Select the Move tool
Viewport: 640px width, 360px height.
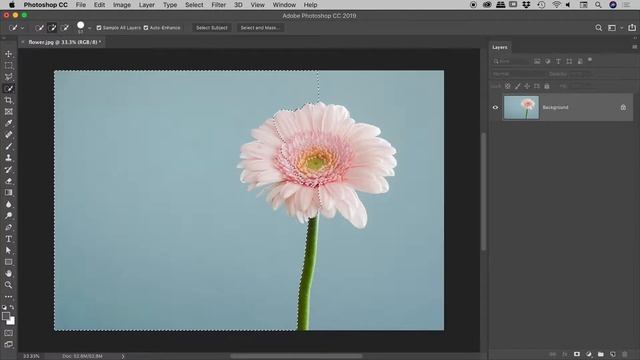[9, 54]
